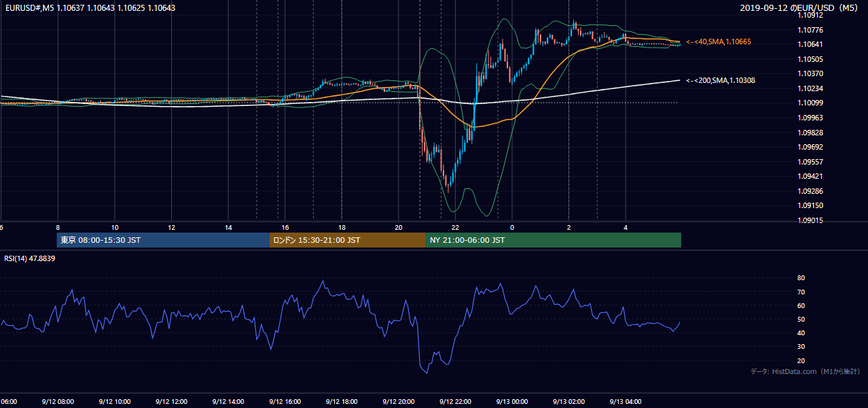This screenshot has width=868, height=408.
Task: Click bottom time label 9/12 10:00
Action: click(114, 402)
